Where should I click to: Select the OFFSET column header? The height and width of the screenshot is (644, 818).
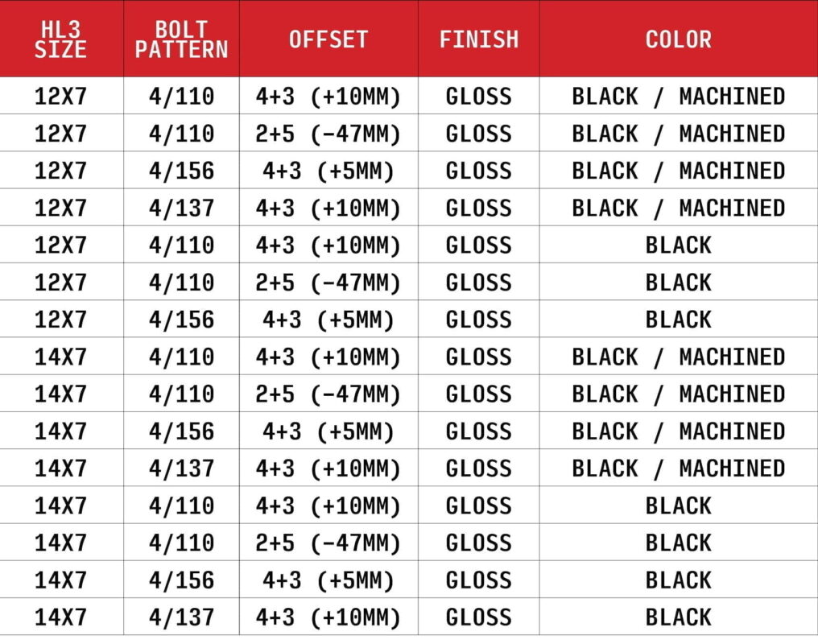coord(328,39)
